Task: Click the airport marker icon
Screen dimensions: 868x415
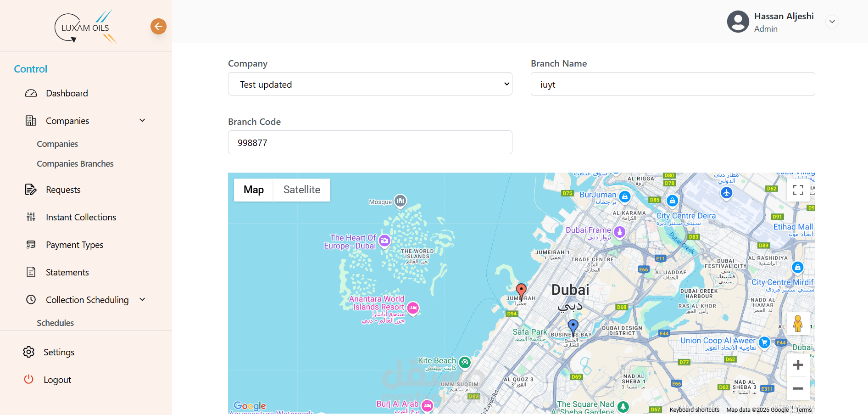Action: (x=726, y=193)
